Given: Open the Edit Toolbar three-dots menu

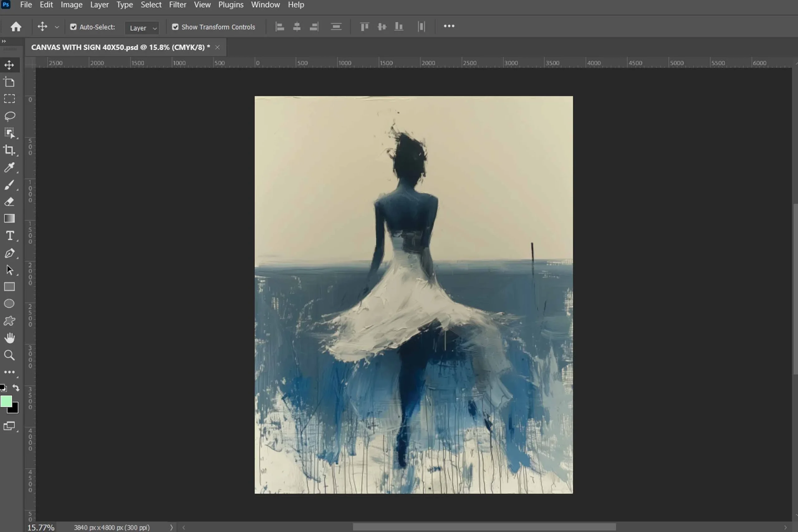Looking at the screenshot, I should [9, 372].
